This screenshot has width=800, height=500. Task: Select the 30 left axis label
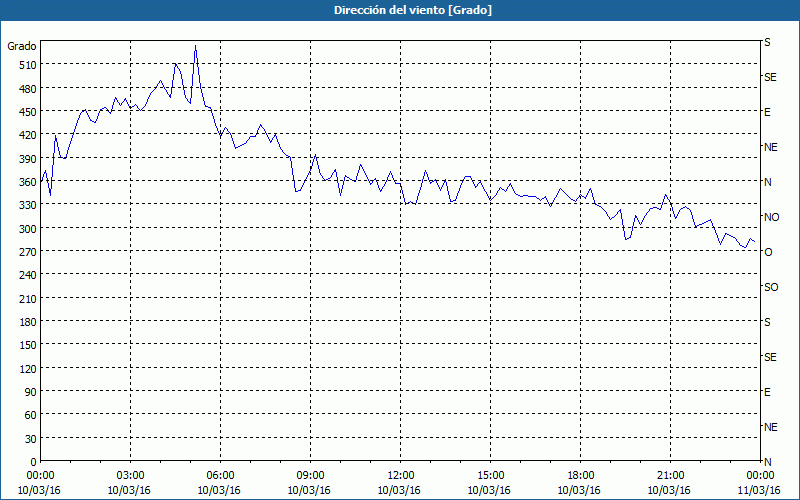pos(31,439)
